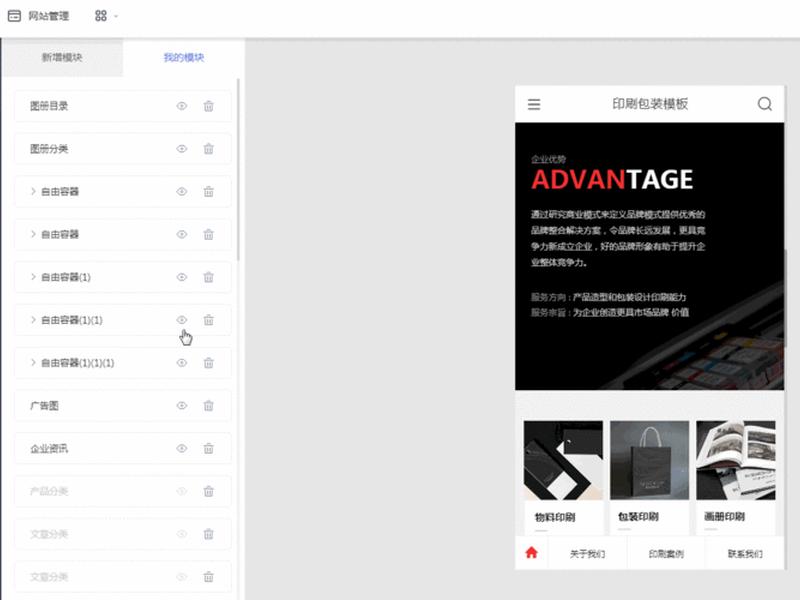This screenshot has height=600, width=800.
Task: Open the 物料印刷 product thumbnail
Action: [563, 460]
